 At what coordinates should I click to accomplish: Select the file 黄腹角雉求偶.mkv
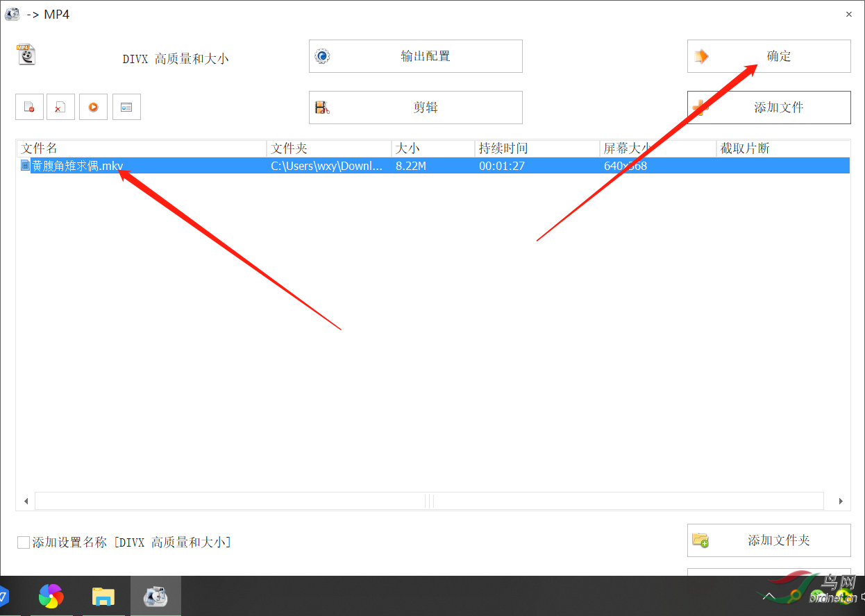coord(77,166)
